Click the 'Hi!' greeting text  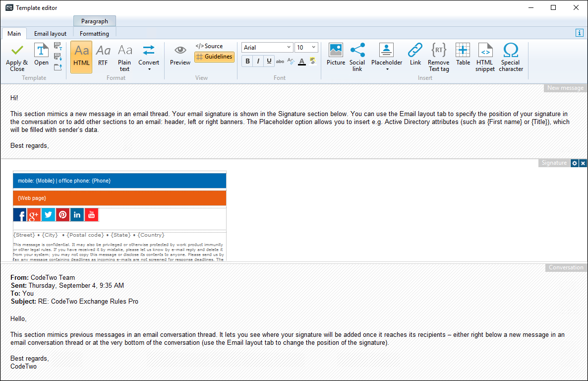click(14, 98)
